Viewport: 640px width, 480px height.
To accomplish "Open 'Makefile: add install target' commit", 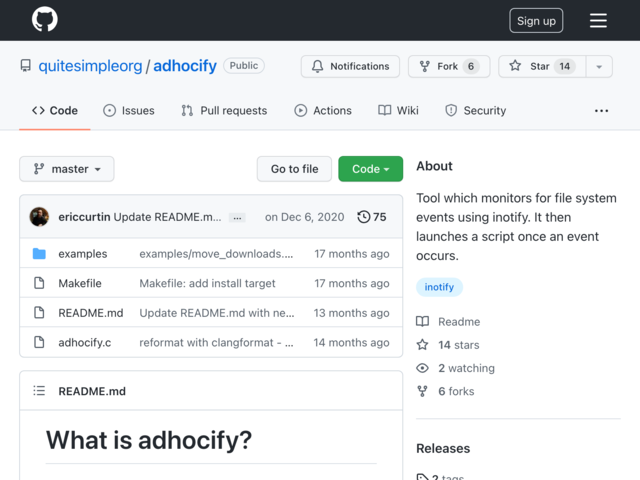I will tap(207, 283).
